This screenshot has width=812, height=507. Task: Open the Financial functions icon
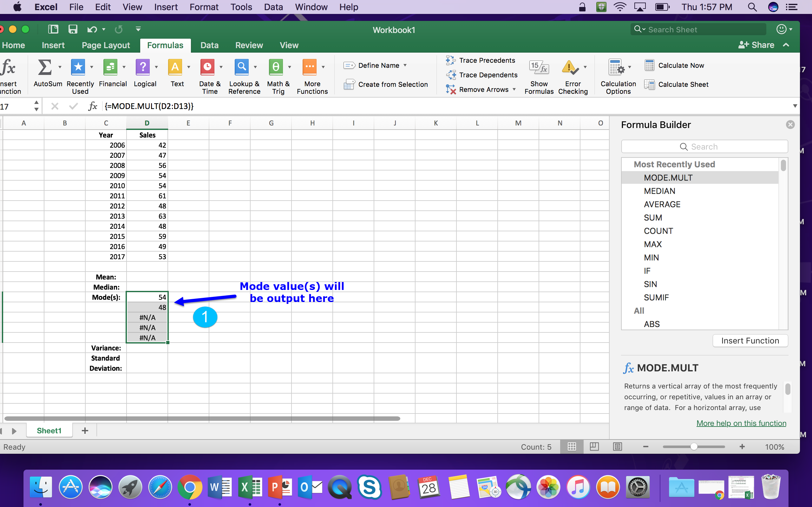point(110,67)
